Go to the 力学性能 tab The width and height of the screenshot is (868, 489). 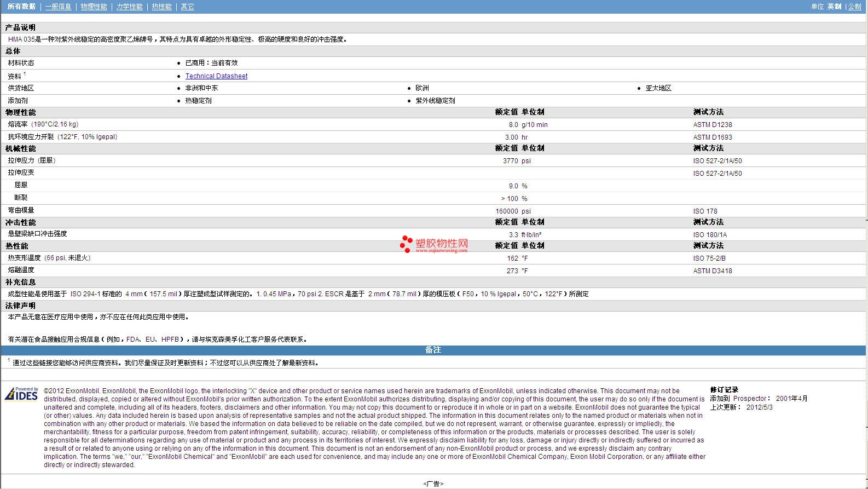[129, 7]
